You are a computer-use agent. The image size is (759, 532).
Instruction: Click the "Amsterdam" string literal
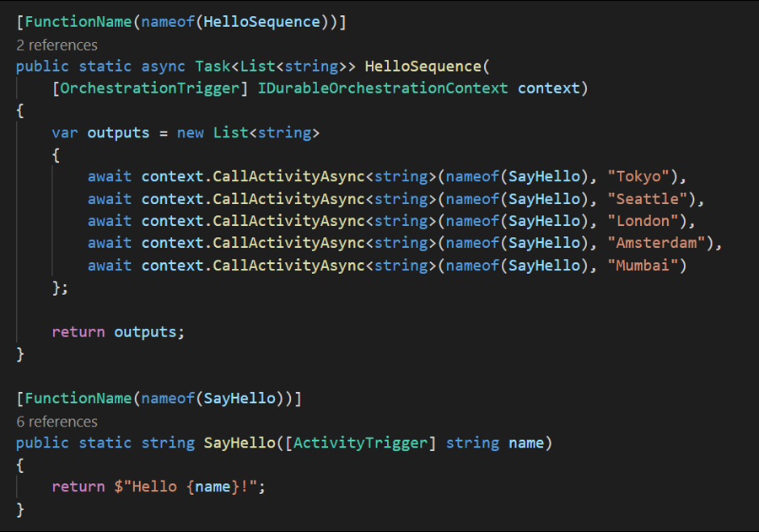point(660,244)
